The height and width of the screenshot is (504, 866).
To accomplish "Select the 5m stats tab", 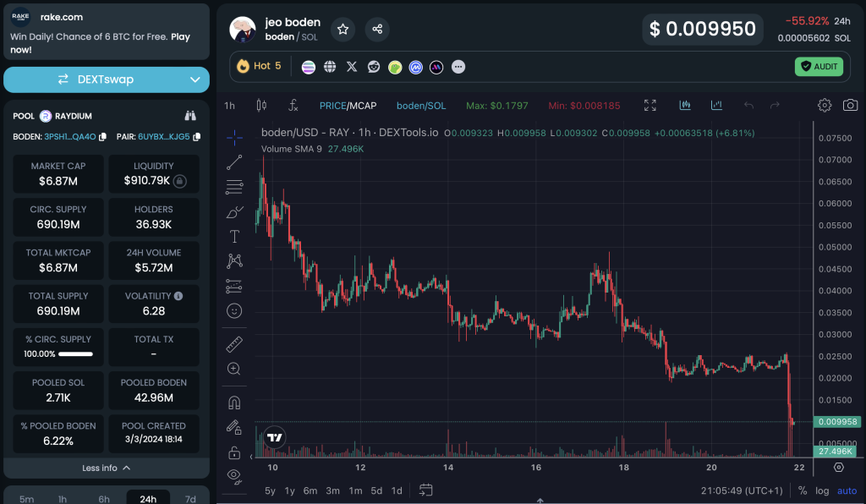I will 26,499.
